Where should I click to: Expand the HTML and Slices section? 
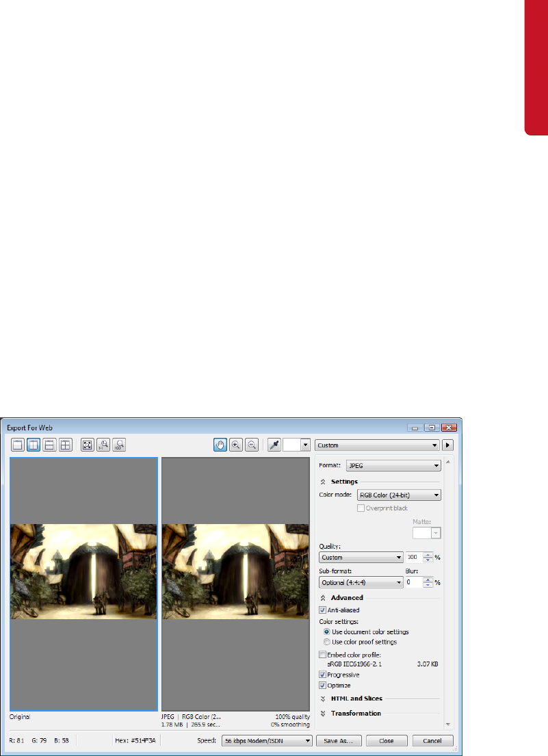(323, 699)
